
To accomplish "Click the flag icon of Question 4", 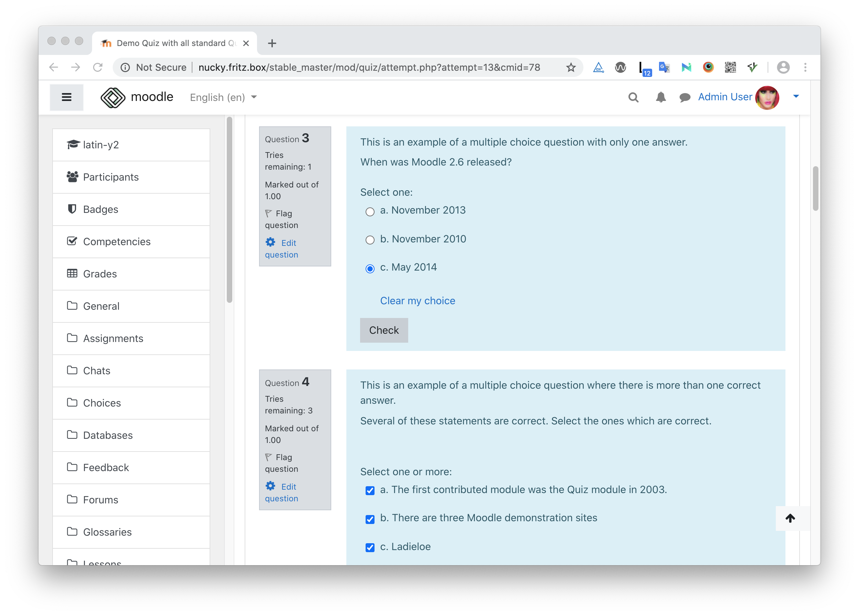I will point(269,457).
